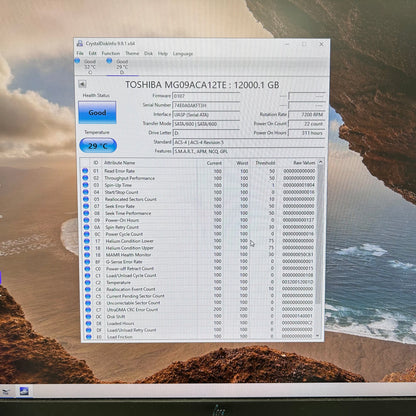Click the blue status dot for Spin-Up Time

coord(85,185)
